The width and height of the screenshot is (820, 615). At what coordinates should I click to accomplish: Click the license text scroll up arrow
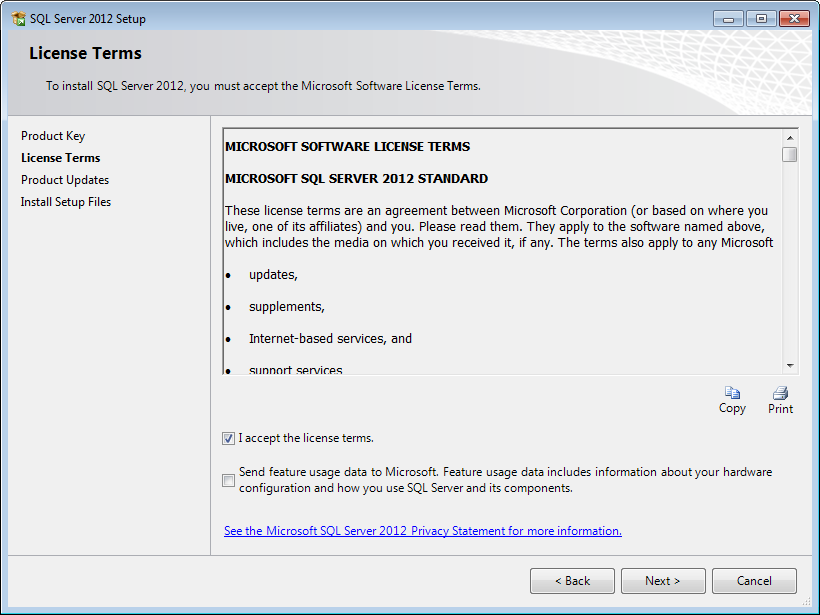pyautogui.click(x=790, y=138)
